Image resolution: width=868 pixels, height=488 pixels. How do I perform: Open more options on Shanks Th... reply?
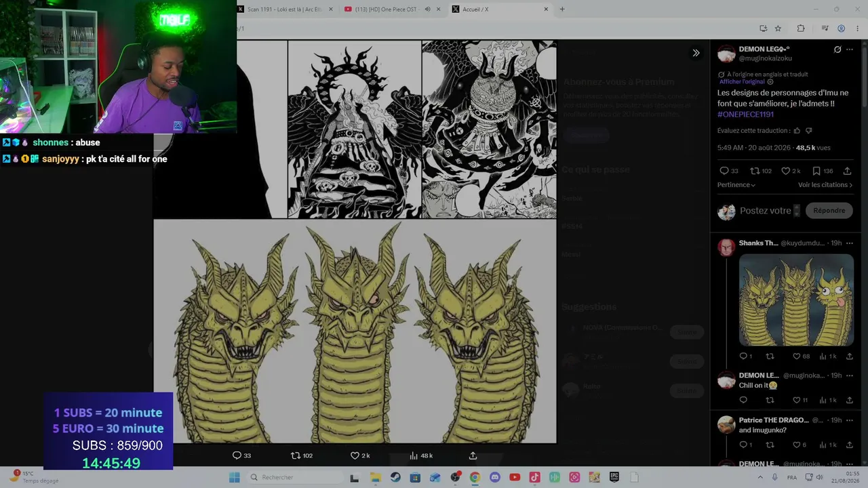point(850,243)
